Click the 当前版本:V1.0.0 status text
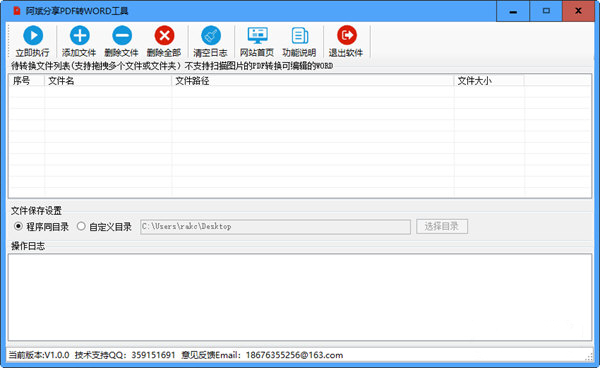Viewport: 600px width, 368px height. point(39,355)
